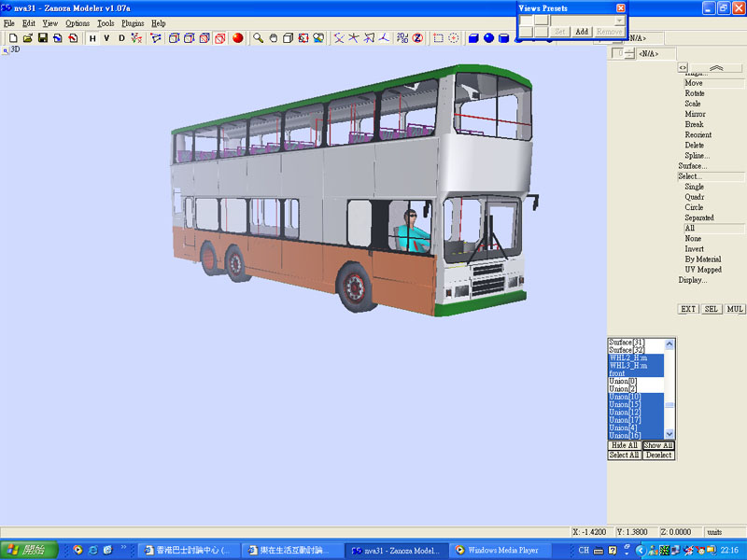Open the Plugins menu

coord(133,23)
